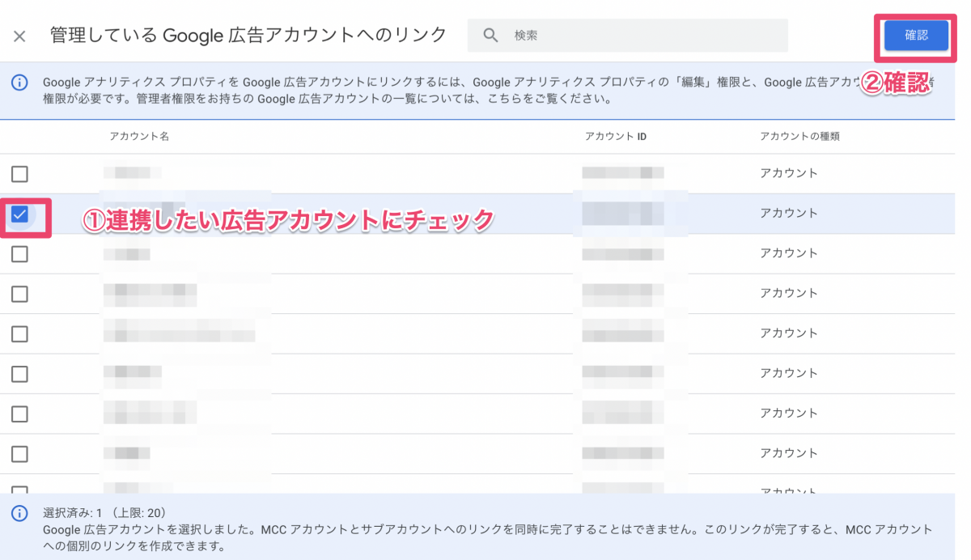Click the アカウント ID column header

pyautogui.click(x=615, y=137)
